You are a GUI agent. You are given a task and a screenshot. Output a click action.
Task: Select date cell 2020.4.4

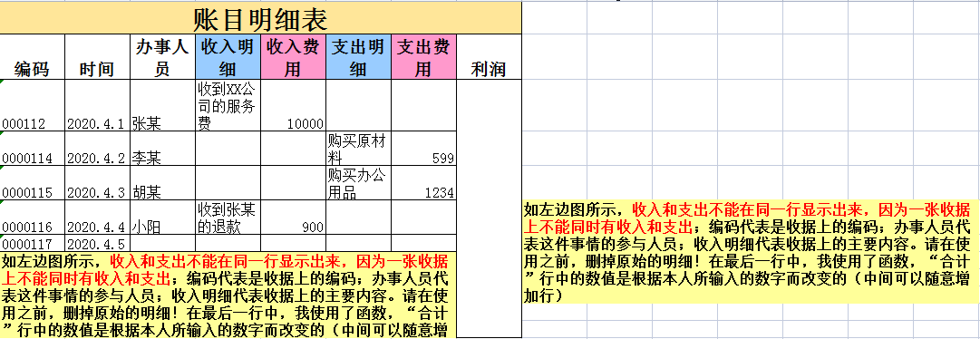point(98,218)
